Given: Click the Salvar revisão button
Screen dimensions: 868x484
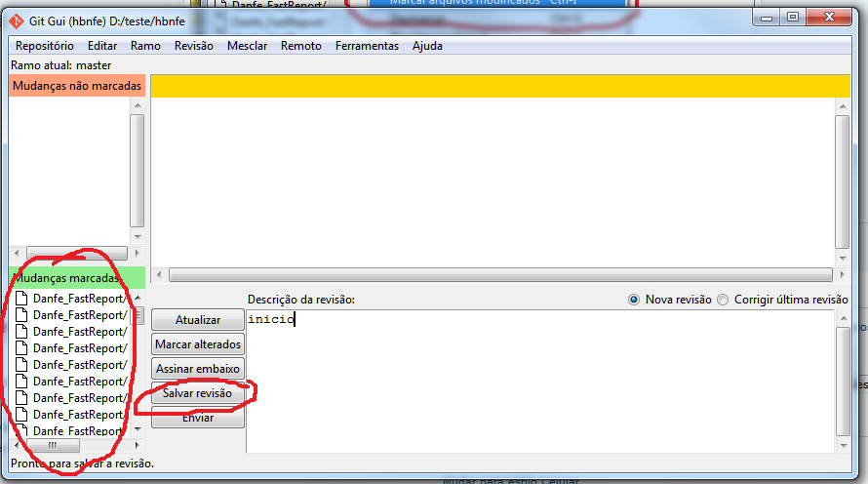Looking at the screenshot, I should (198, 393).
